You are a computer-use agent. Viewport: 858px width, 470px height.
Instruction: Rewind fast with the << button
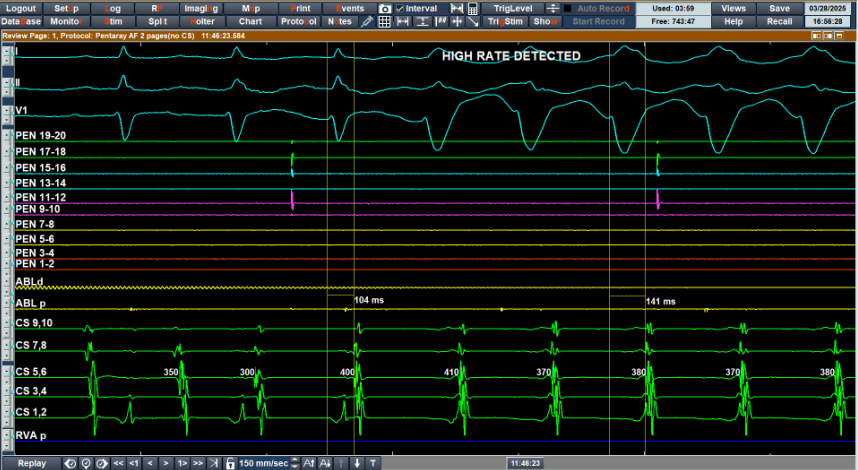point(118,463)
